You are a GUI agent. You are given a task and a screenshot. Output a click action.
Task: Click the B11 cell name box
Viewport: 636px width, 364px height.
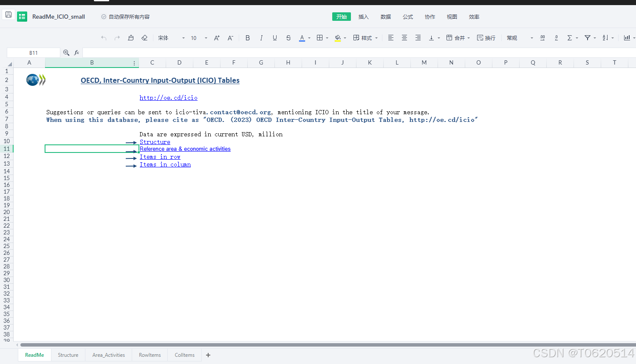tap(34, 53)
